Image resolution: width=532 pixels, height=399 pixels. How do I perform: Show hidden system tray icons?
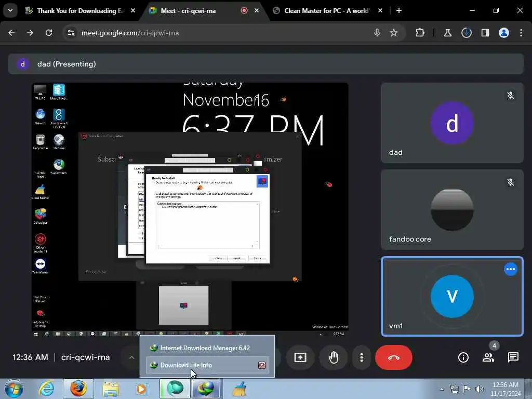[442, 389]
